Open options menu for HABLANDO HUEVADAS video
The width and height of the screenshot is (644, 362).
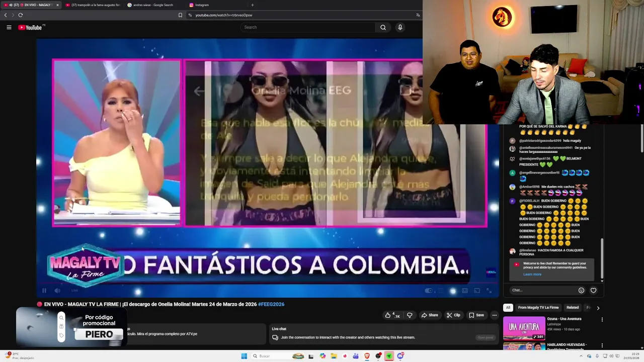602,346
